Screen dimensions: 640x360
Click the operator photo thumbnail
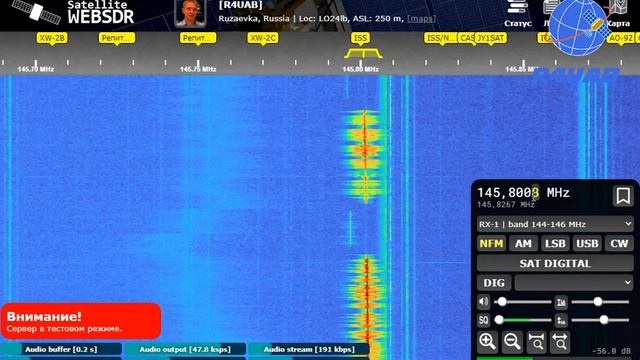pos(190,13)
